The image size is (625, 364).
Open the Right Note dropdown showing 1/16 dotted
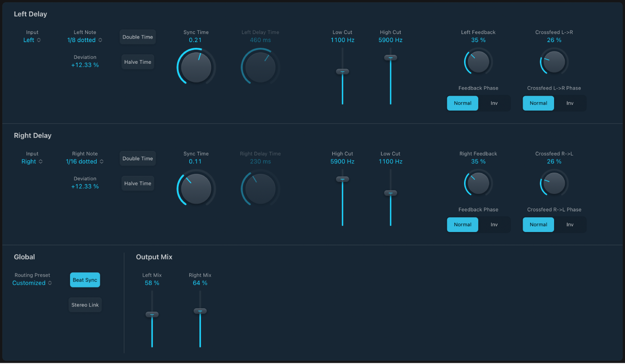point(85,161)
